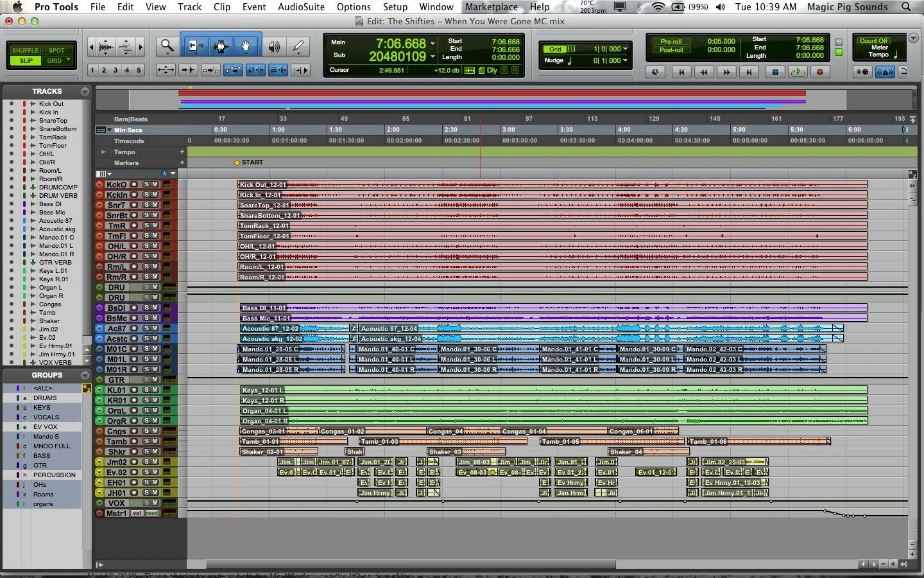Add a marker with Markers plus button
Screen dimensions: 924x578
(182, 162)
